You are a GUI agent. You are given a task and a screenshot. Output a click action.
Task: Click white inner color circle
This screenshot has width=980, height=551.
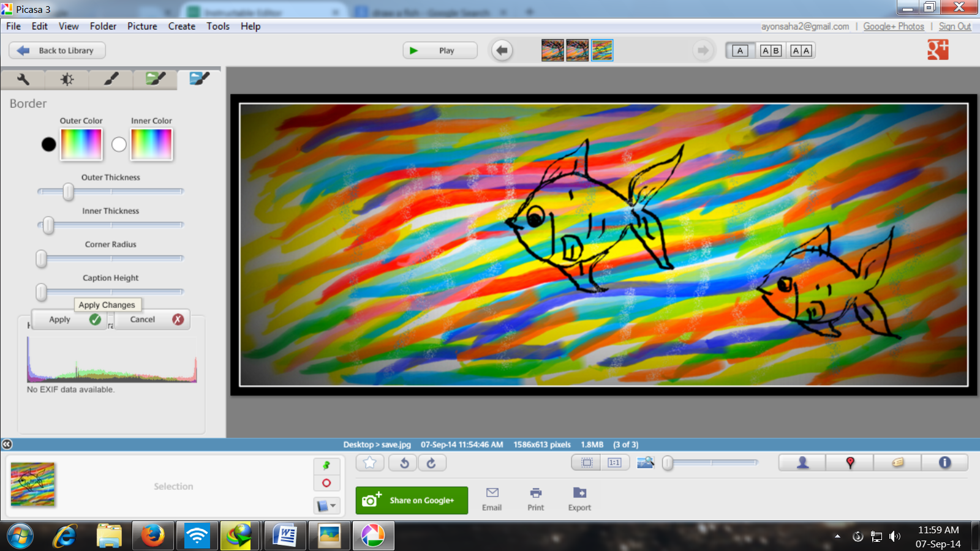tap(119, 144)
